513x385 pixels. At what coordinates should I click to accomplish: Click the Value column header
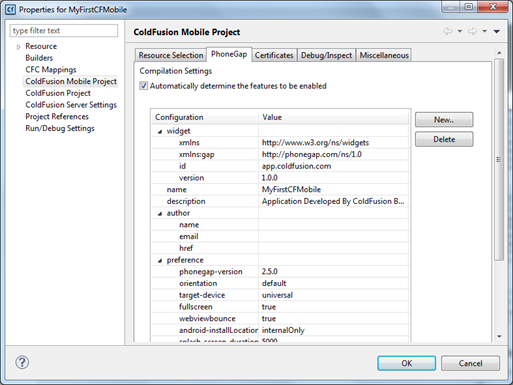[334, 117]
